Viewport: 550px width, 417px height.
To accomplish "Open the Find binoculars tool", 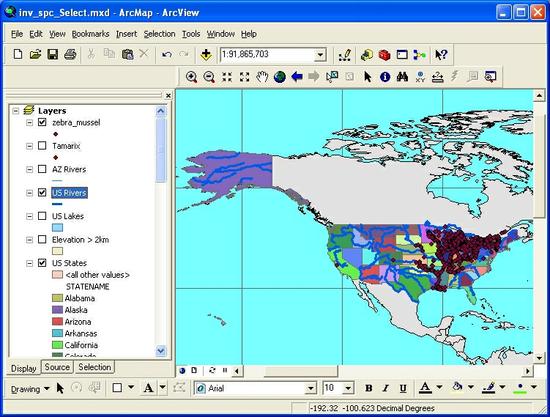I will click(x=402, y=77).
